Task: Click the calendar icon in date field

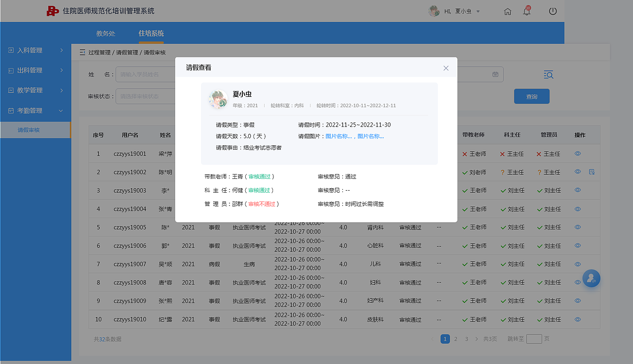Action: pyautogui.click(x=495, y=75)
